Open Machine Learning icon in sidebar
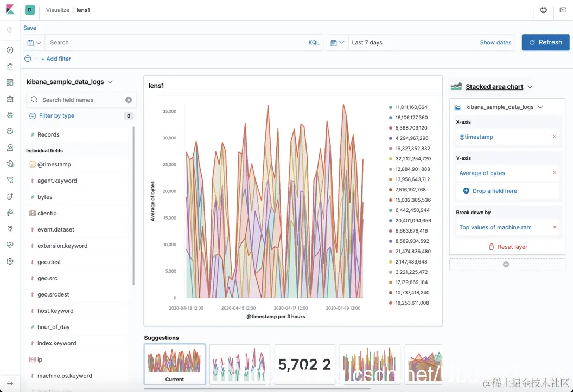This screenshot has height=392, width=573. click(10, 131)
